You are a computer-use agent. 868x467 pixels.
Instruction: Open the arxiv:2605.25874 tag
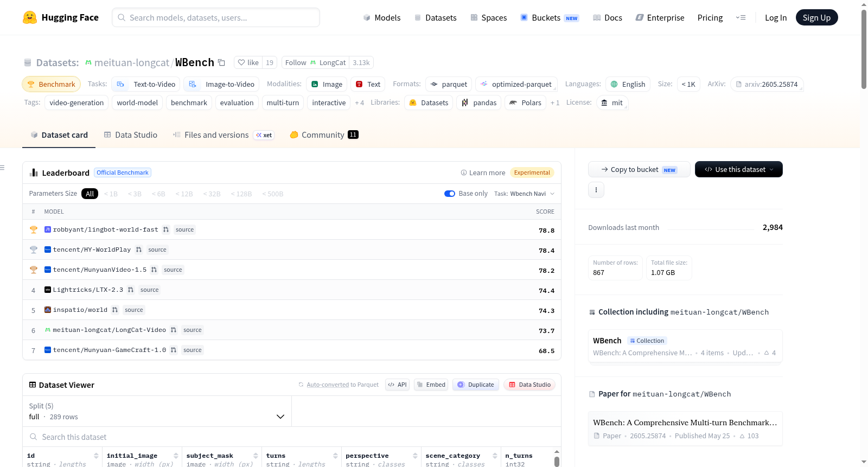click(x=767, y=84)
